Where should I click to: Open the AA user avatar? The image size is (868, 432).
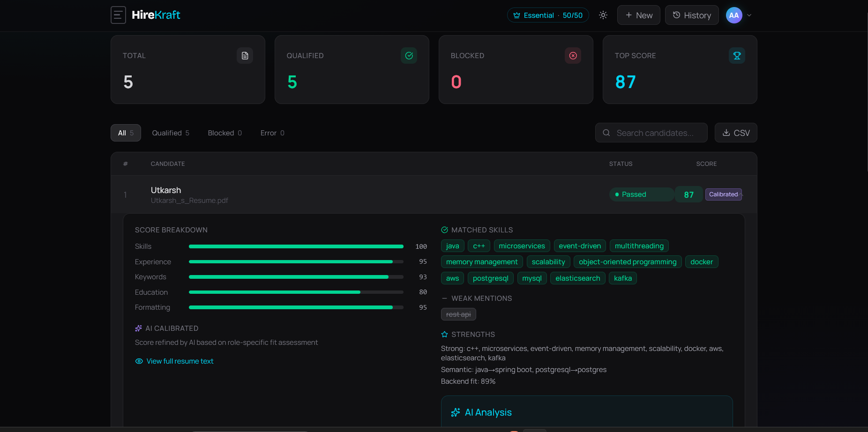pyautogui.click(x=734, y=15)
